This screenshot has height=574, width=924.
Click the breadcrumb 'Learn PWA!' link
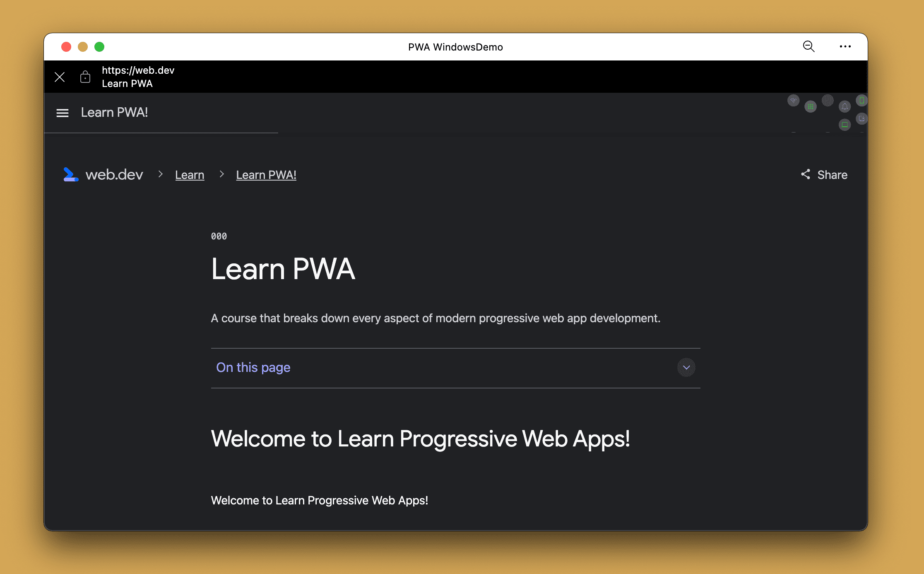pyautogui.click(x=266, y=175)
